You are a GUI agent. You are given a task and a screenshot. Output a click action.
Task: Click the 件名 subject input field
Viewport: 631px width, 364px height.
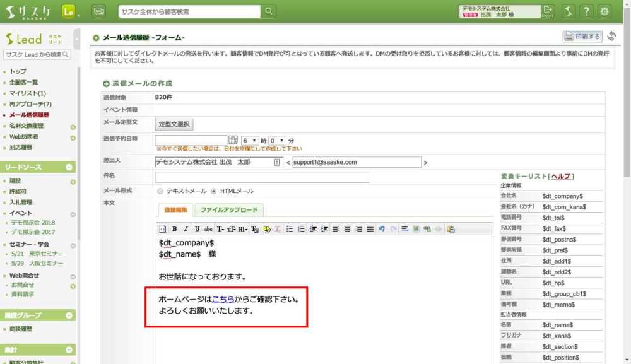point(261,177)
